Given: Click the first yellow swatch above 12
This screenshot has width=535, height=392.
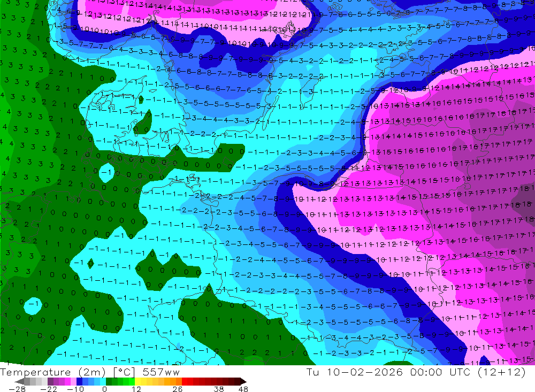Looking at the screenshot, I should 137,381.
